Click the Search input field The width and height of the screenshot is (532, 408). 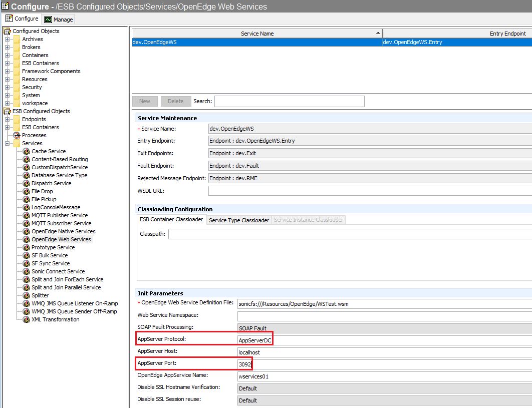pyautogui.click(x=290, y=102)
